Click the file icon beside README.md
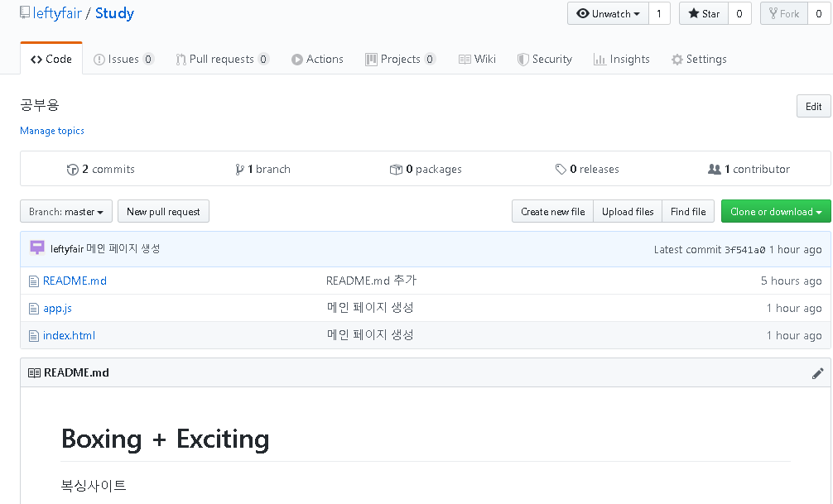 33,281
